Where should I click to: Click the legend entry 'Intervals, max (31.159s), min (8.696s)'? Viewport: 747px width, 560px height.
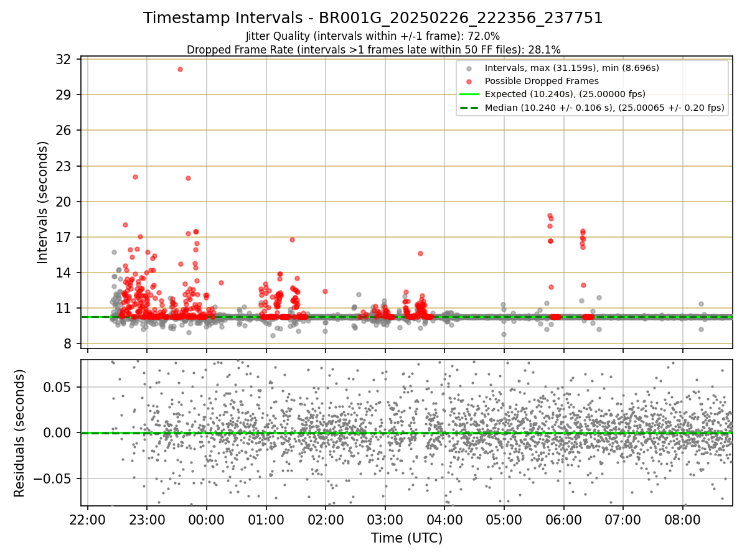coord(571,68)
